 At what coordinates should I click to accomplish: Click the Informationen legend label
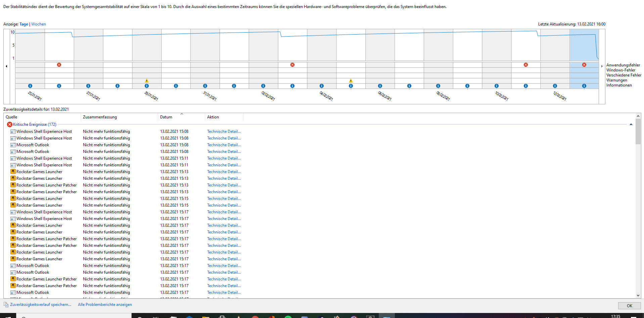tap(619, 85)
